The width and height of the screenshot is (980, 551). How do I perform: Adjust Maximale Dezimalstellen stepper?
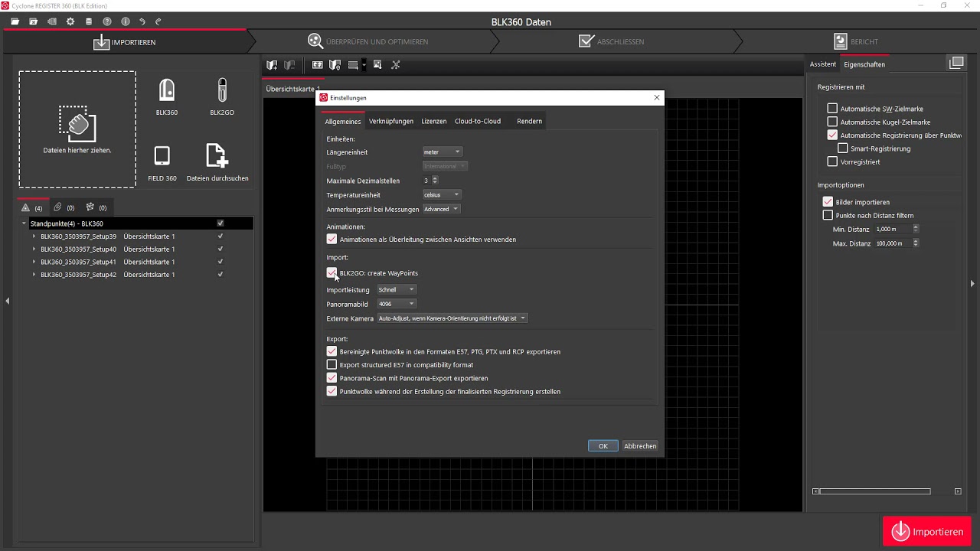pos(435,181)
